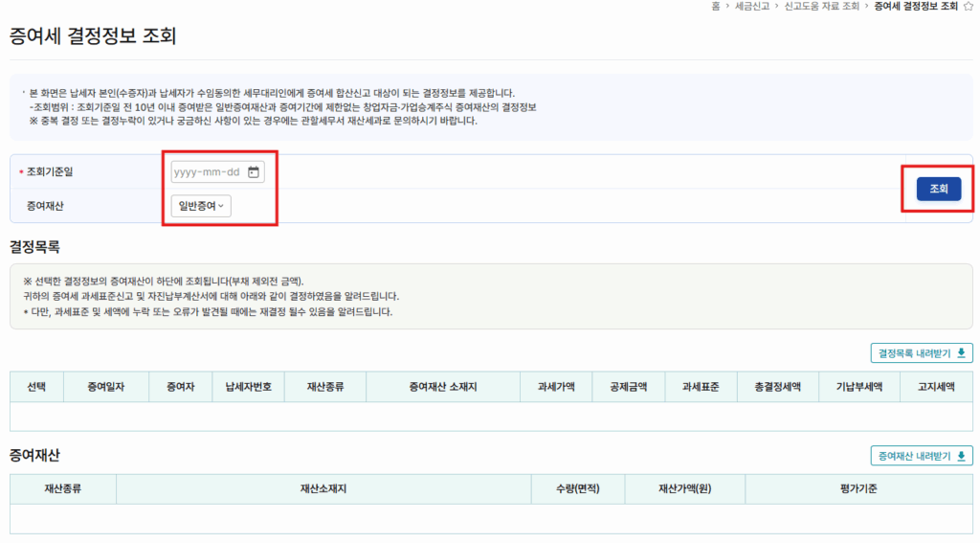Go to 홈 in the breadcrumb
The width and height of the screenshot is (980, 543).
tap(717, 6)
